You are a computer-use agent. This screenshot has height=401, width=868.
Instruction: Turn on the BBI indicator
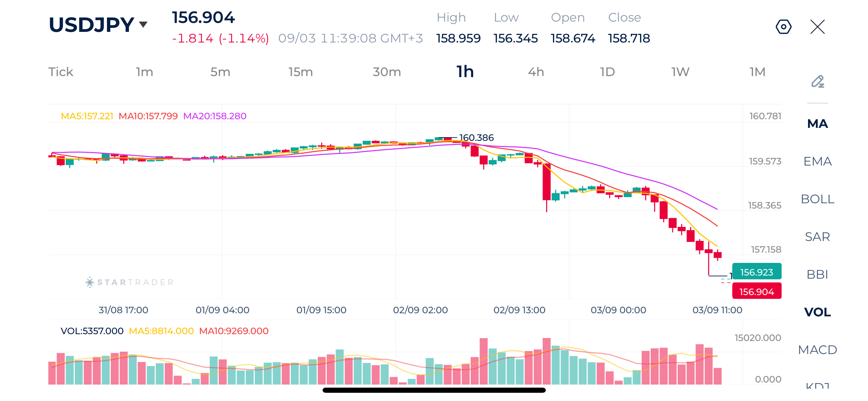point(818,274)
